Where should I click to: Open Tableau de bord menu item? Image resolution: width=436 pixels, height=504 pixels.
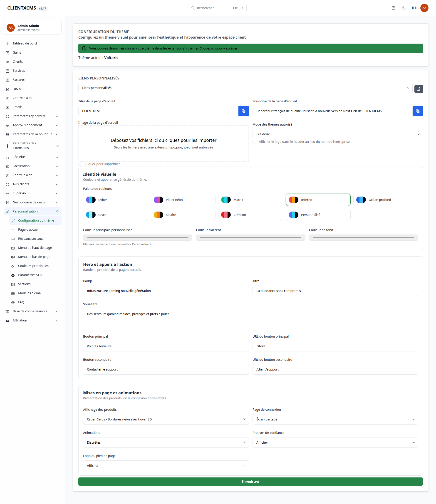point(32,43)
